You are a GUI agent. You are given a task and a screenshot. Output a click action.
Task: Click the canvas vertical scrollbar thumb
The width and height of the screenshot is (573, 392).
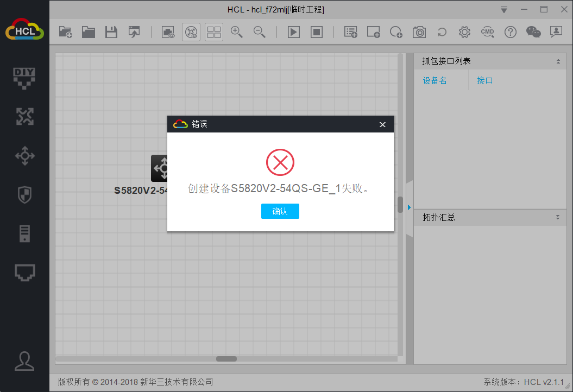400,205
